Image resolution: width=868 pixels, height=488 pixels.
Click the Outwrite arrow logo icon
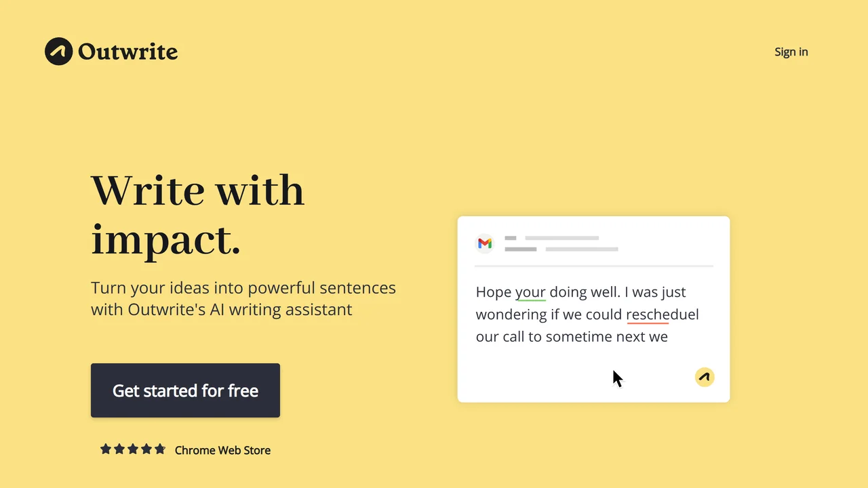58,52
